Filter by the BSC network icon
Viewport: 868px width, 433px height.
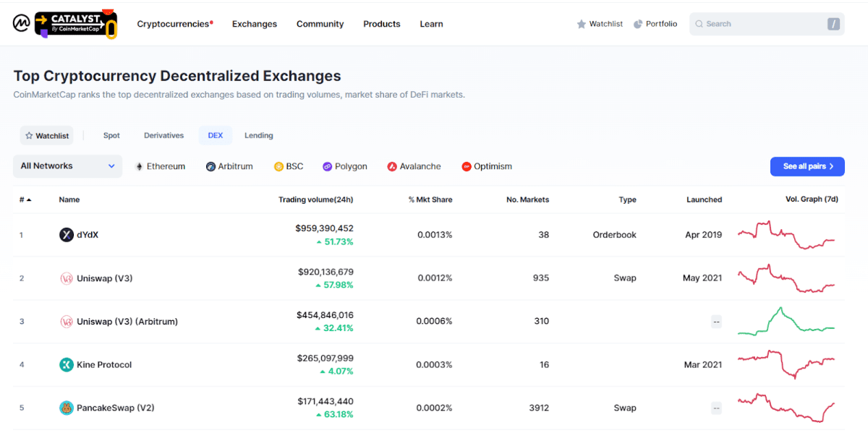tap(278, 166)
